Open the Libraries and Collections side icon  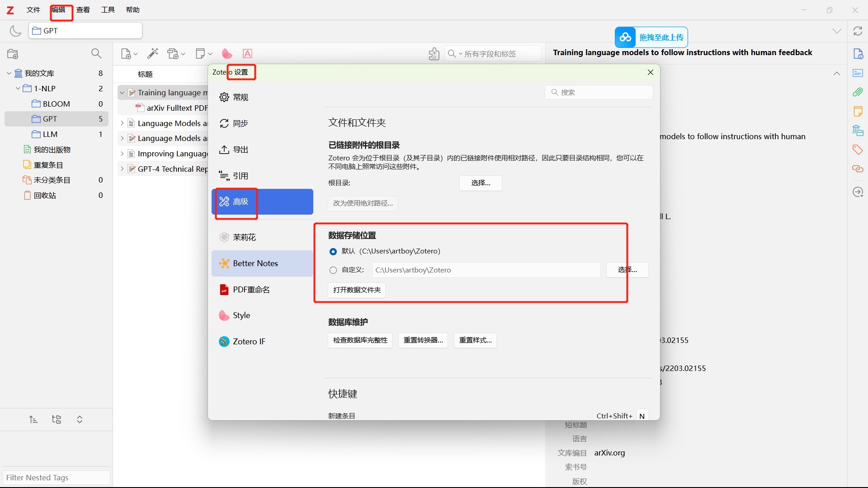click(x=858, y=130)
